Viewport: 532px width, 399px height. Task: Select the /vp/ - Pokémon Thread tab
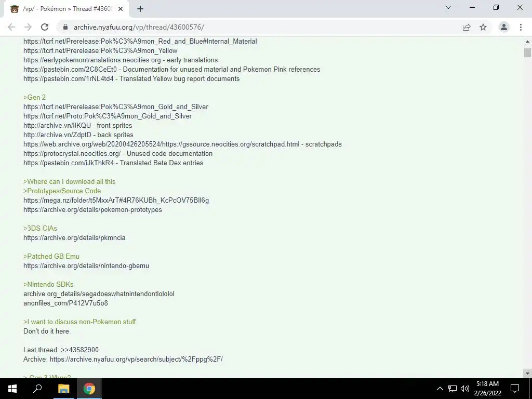[x=66, y=9]
